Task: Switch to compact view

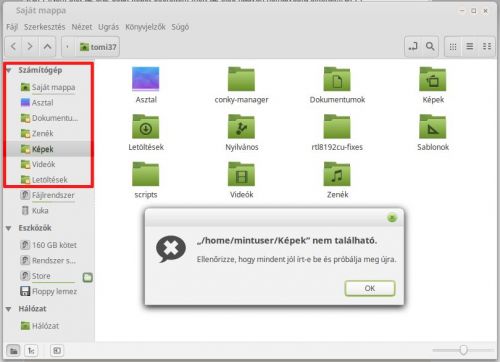Action: pyautogui.click(x=487, y=47)
